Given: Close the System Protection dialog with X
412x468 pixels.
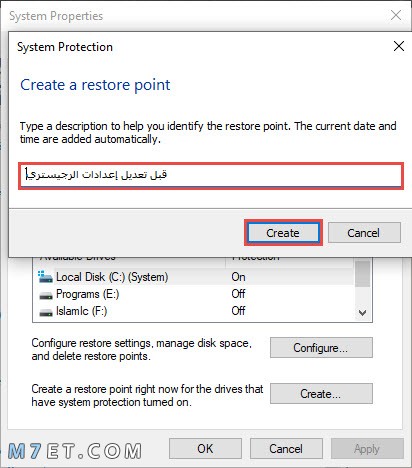Looking at the screenshot, I should click(399, 46).
